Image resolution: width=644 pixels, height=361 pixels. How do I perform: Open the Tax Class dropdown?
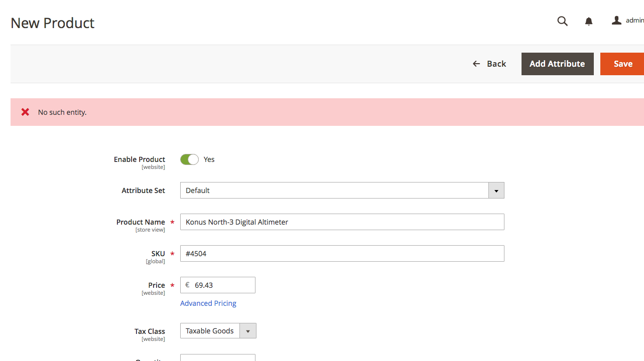click(x=248, y=330)
